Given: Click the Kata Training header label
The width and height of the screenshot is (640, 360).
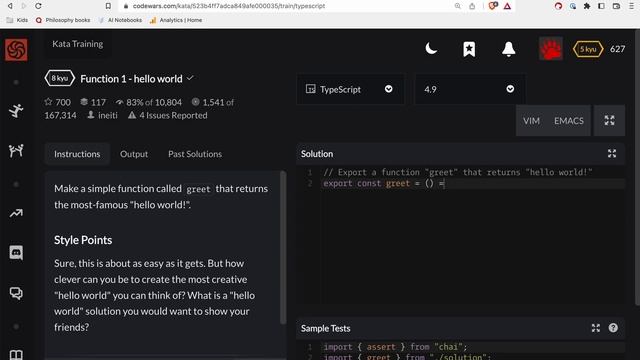Looking at the screenshot, I should click(78, 44).
